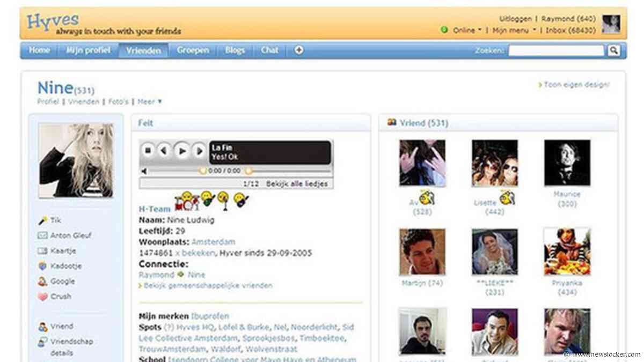Click the Tik icon in sidebar

coord(43,220)
